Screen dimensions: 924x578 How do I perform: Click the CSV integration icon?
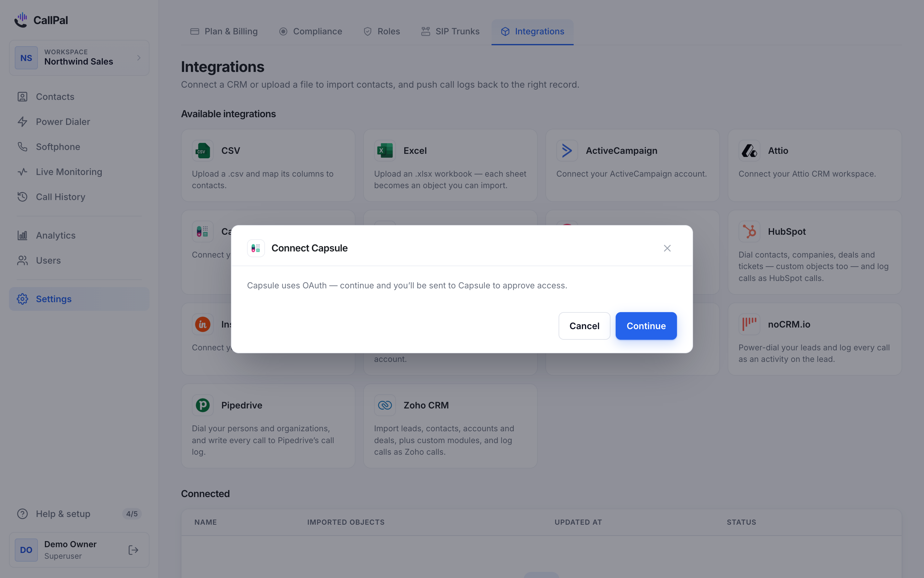point(203,151)
